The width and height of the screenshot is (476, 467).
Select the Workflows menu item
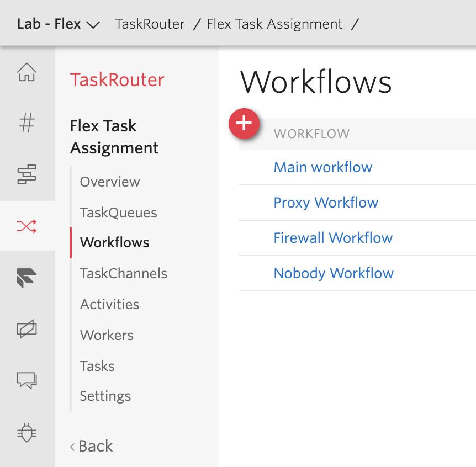point(115,242)
